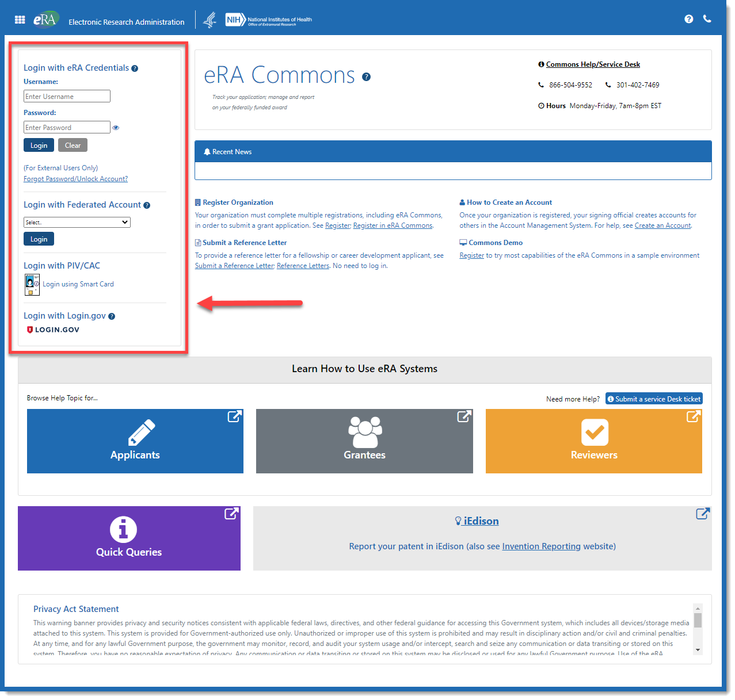Click the help icon next to eRA Commons title
Image resolution: width=735 pixels, height=700 pixels.
pyautogui.click(x=366, y=77)
